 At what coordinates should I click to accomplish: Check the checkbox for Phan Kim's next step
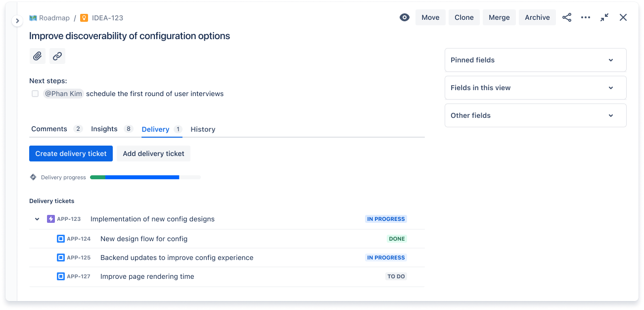(35, 94)
